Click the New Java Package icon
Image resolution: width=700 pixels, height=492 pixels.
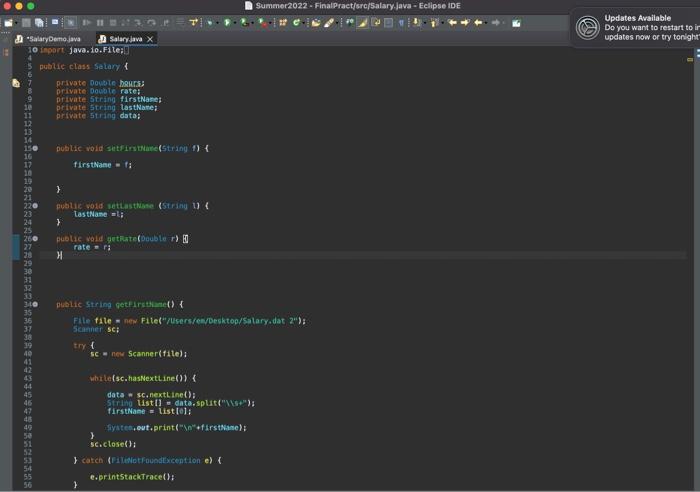pyautogui.click(x=283, y=22)
